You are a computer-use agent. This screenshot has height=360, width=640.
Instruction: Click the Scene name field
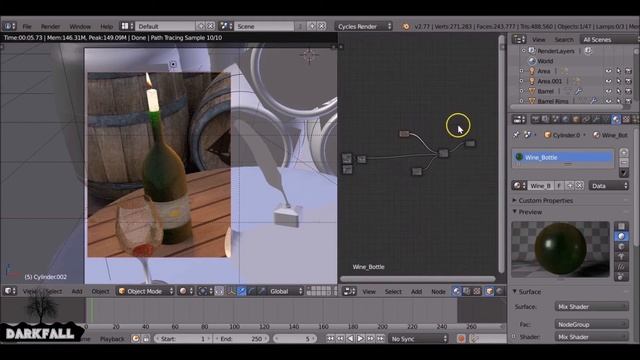click(x=264, y=26)
